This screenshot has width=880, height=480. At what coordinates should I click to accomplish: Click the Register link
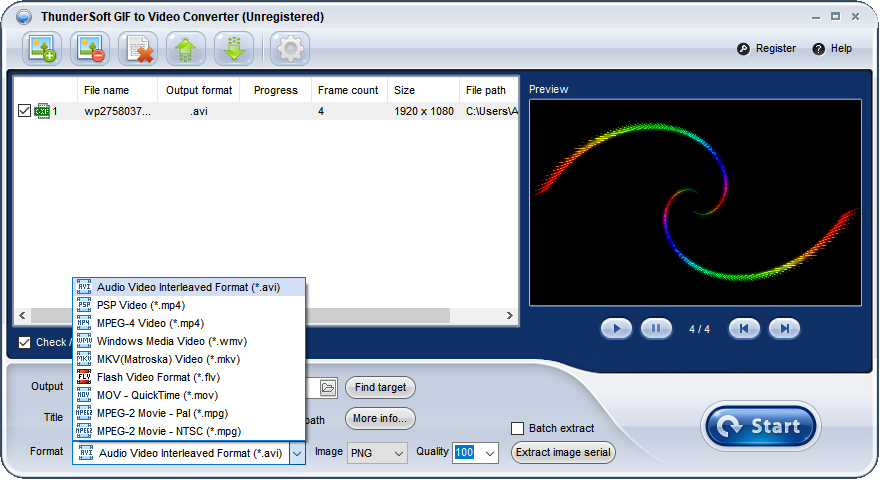(776, 49)
